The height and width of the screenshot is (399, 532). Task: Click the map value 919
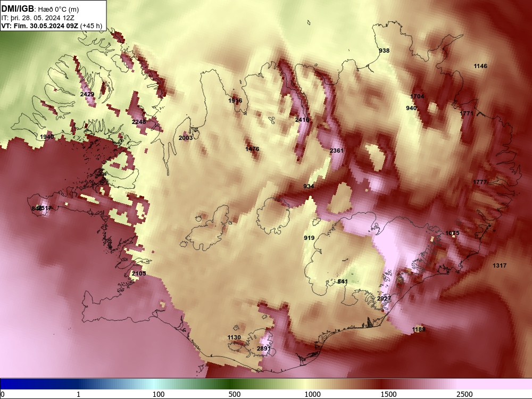coord(309,238)
